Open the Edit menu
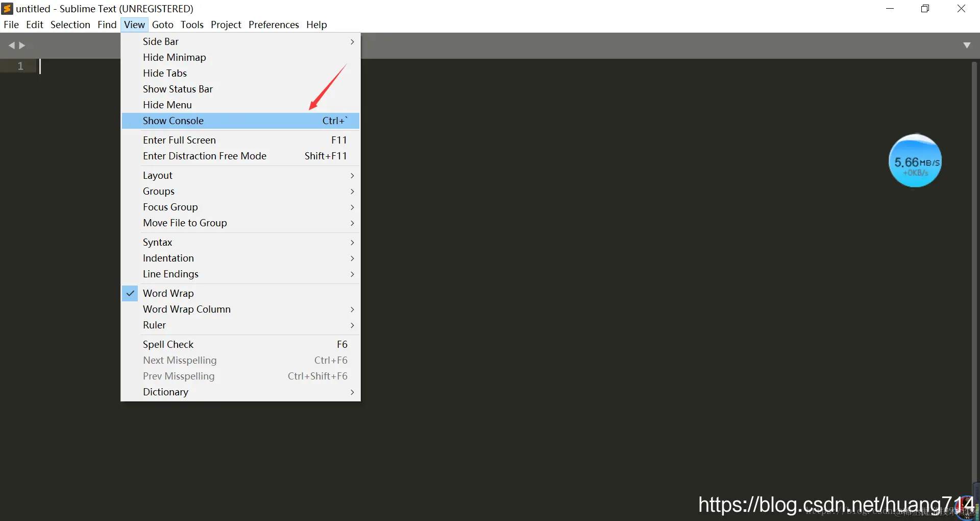980x521 pixels. coord(35,25)
